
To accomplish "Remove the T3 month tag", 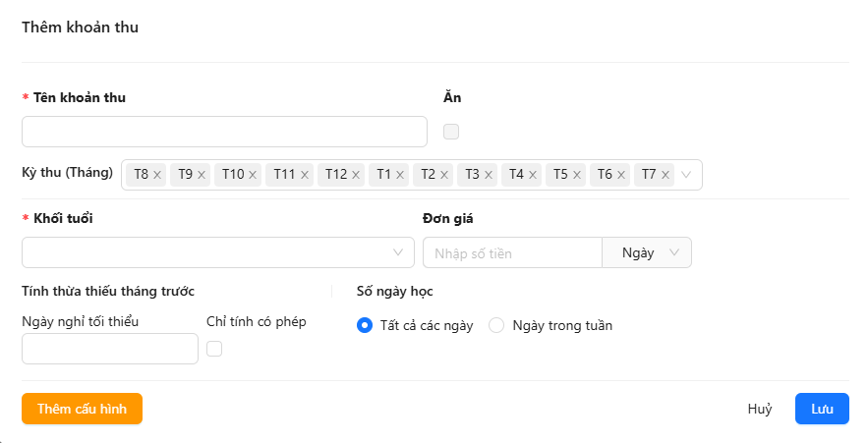I will point(489,175).
